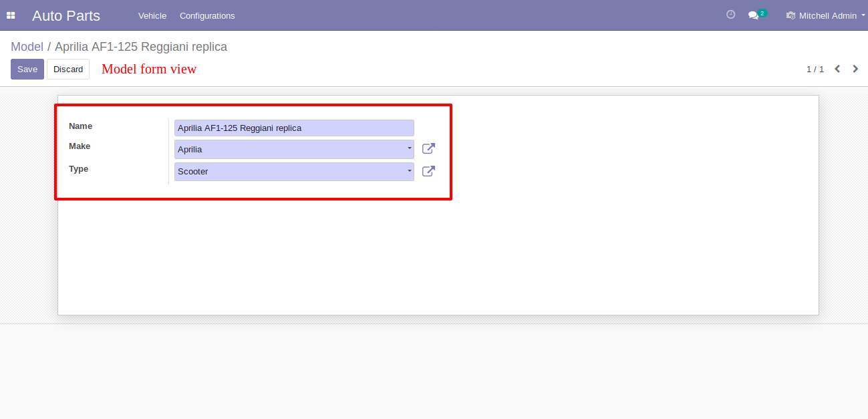Click the Discard button
868x419 pixels.
pos(68,69)
